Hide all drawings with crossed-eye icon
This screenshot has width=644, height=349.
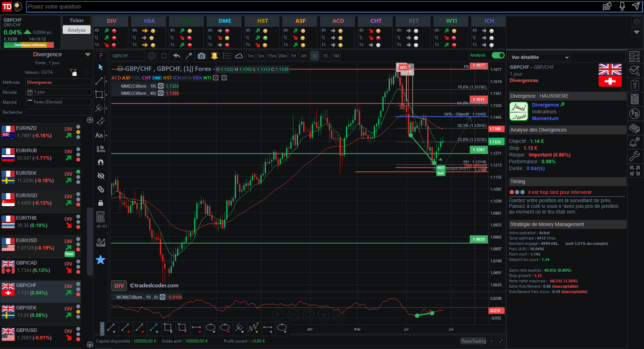pos(100,176)
